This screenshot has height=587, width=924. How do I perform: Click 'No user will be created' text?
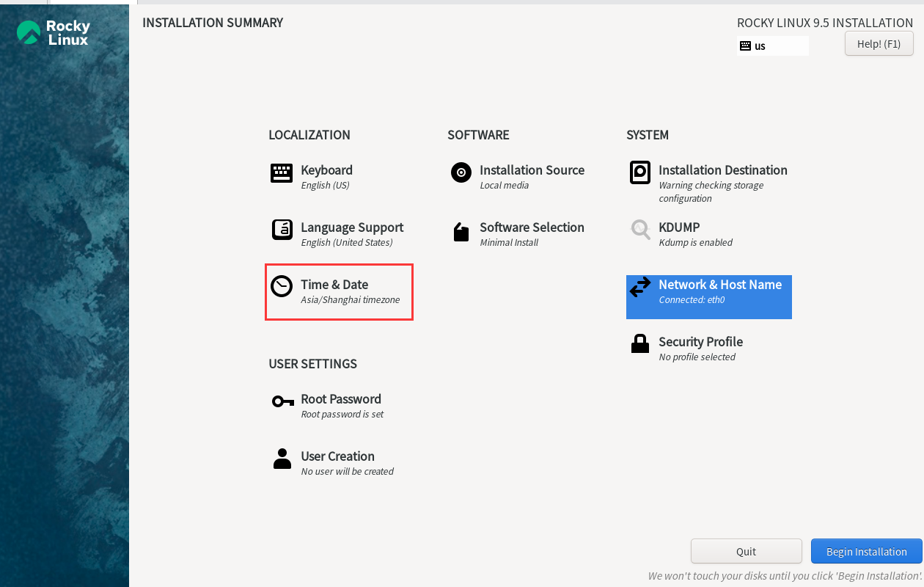pos(347,472)
